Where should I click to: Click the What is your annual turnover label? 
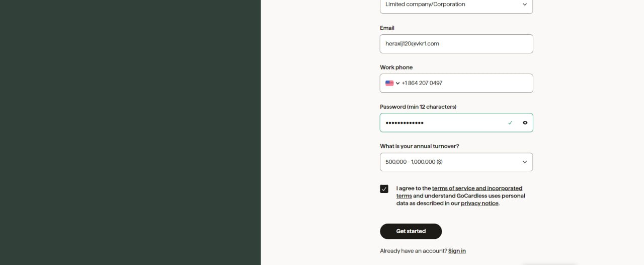(x=420, y=147)
